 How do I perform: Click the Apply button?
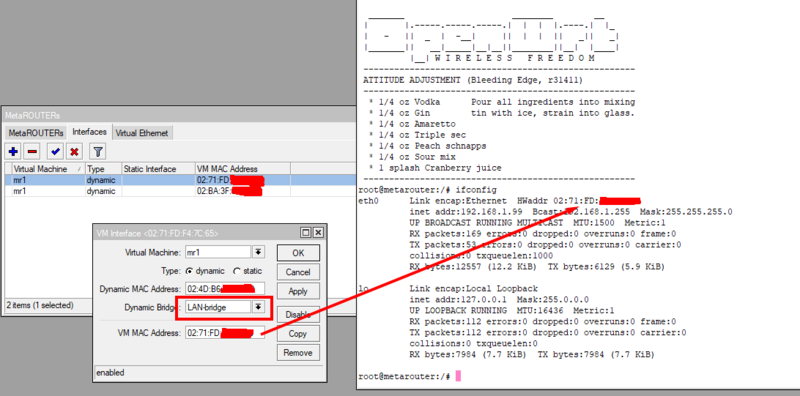click(298, 291)
